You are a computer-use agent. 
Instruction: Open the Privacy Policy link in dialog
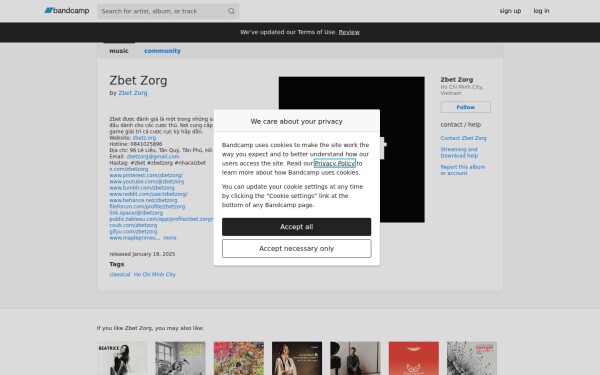point(334,163)
